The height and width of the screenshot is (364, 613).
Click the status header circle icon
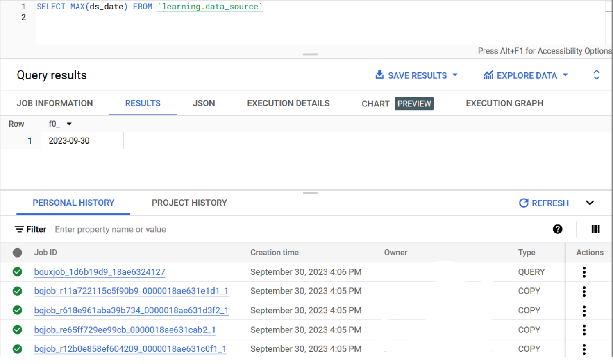point(17,253)
